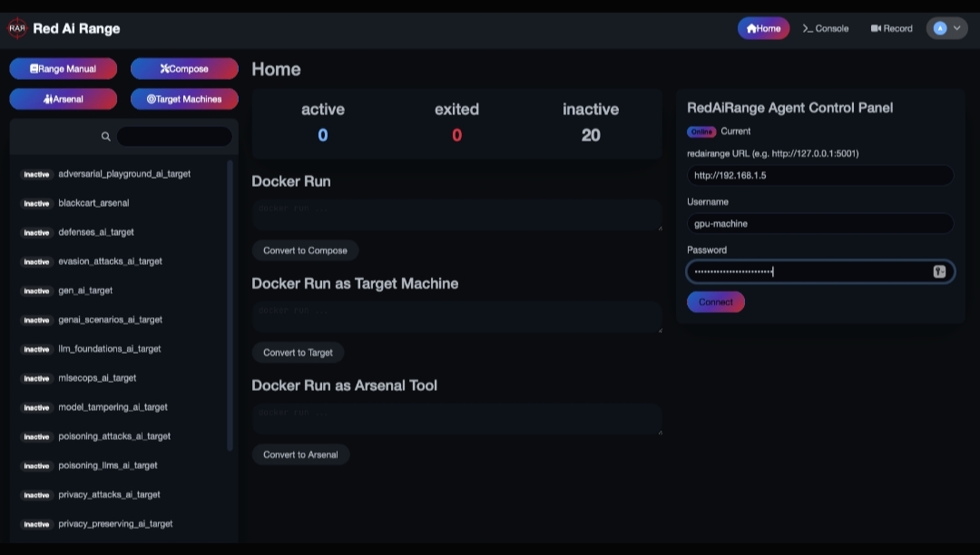Click the search magnifier icon

(106, 136)
